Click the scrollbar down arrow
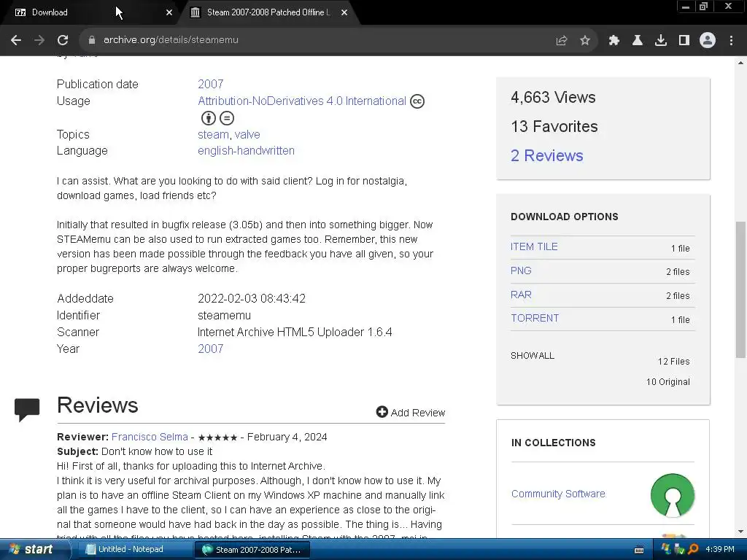The height and width of the screenshot is (560, 747). pyautogui.click(x=740, y=532)
